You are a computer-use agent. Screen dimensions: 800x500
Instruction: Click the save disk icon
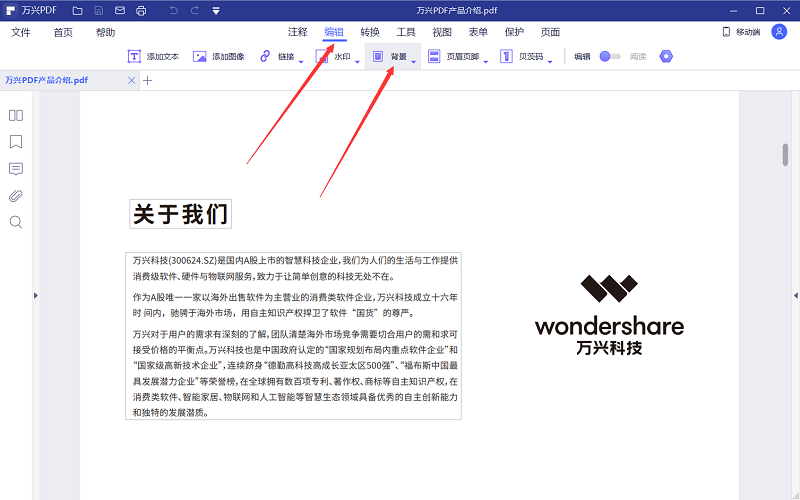click(98, 11)
